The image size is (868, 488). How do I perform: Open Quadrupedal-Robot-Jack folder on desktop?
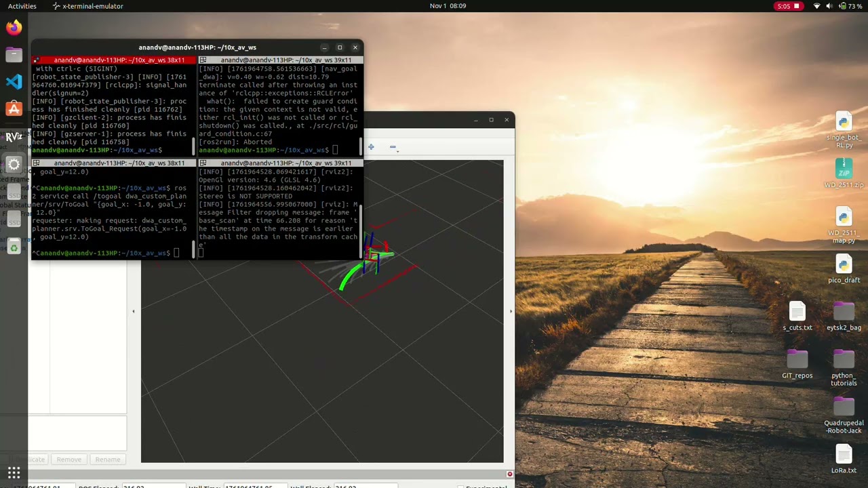[844, 415]
